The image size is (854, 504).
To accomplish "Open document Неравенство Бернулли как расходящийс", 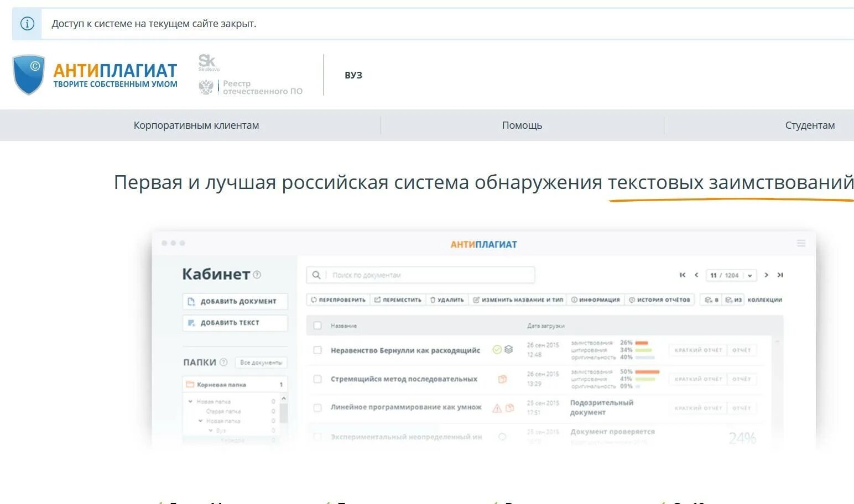I will click(405, 350).
